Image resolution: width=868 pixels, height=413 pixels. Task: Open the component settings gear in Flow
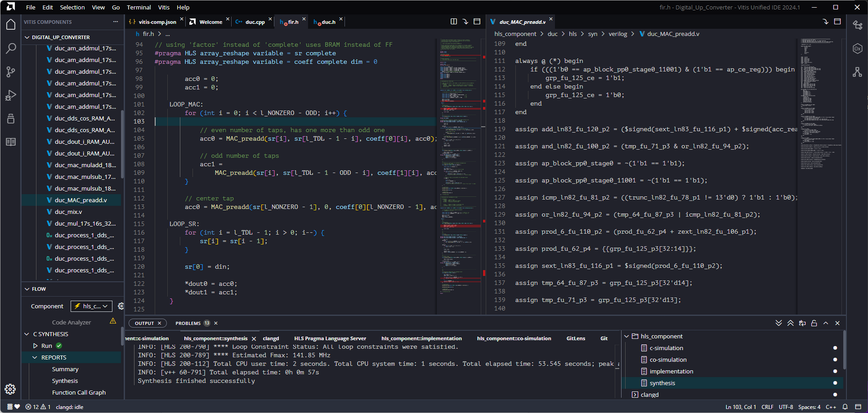(121, 306)
